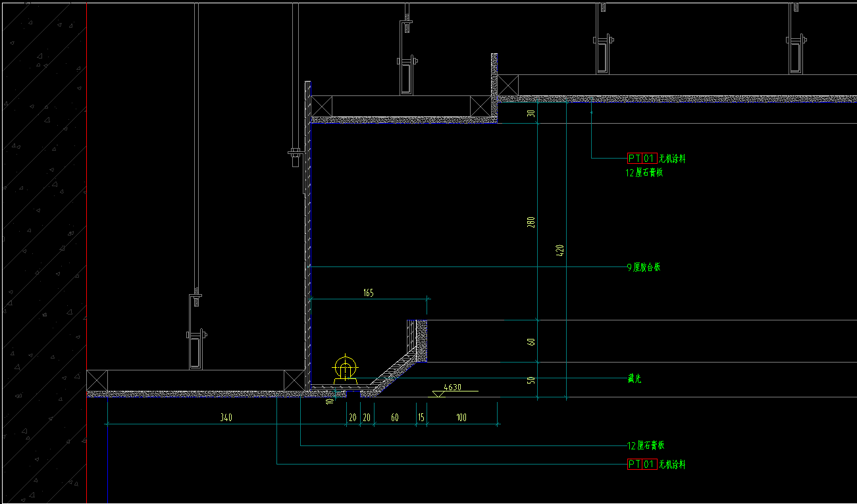Select the 4630 elevation value

(x=452, y=387)
